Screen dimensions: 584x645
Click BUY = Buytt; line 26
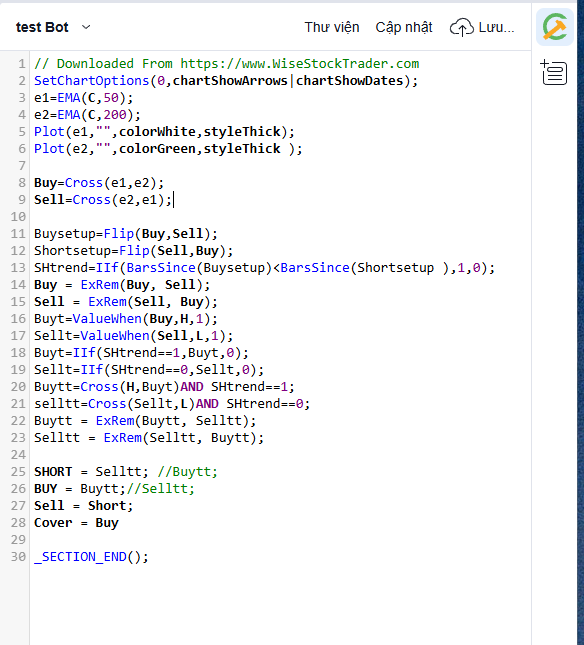(114, 489)
